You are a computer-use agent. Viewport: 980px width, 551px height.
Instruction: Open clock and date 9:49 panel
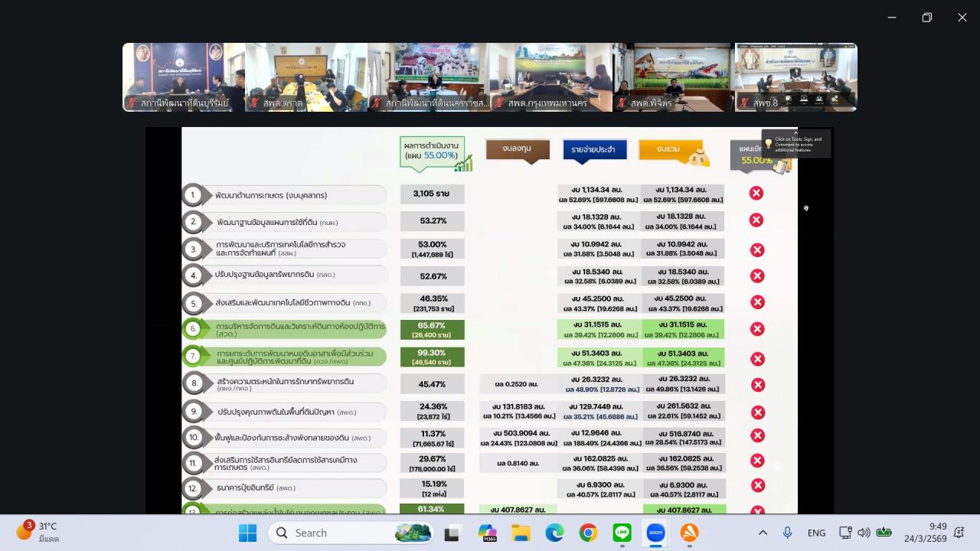(927, 533)
